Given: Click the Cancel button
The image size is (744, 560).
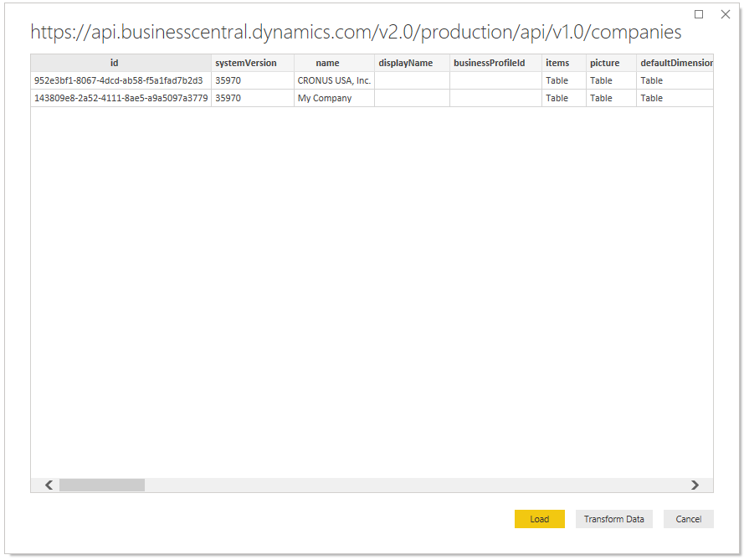Looking at the screenshot, I should coord(688,519).
